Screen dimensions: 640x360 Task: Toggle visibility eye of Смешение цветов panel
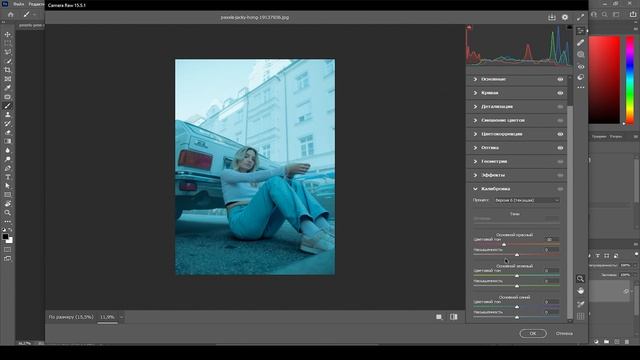pyautogui.click(x=560, y=120)
